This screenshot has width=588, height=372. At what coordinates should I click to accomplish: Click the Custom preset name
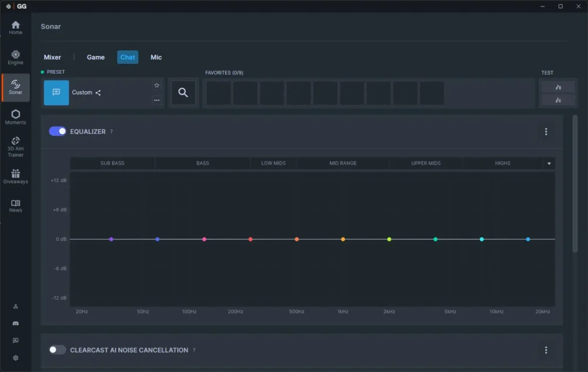tap(82, 92)
